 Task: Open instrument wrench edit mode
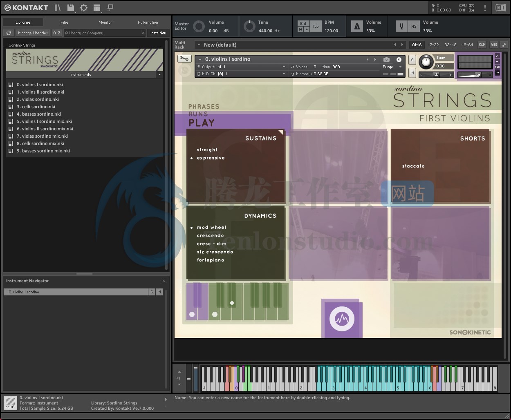click(x=184, y=59)
